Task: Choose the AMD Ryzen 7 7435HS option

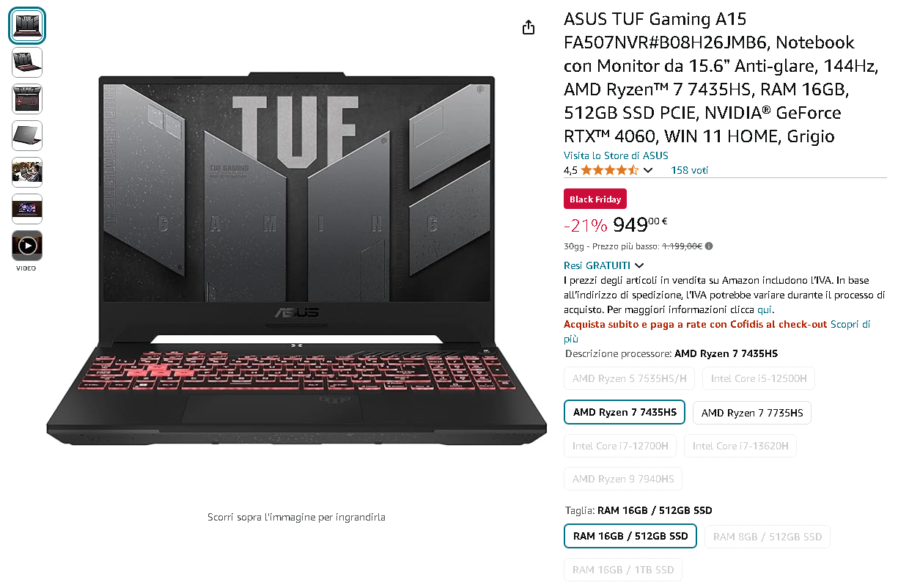Action: [x=625, y=412]
